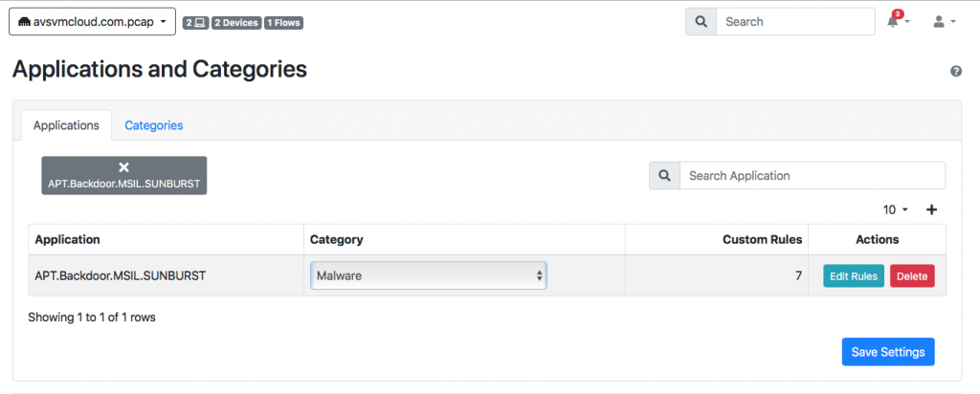Switch to the Categories tab
Screen dimensions: 980x394
(154, 125)
